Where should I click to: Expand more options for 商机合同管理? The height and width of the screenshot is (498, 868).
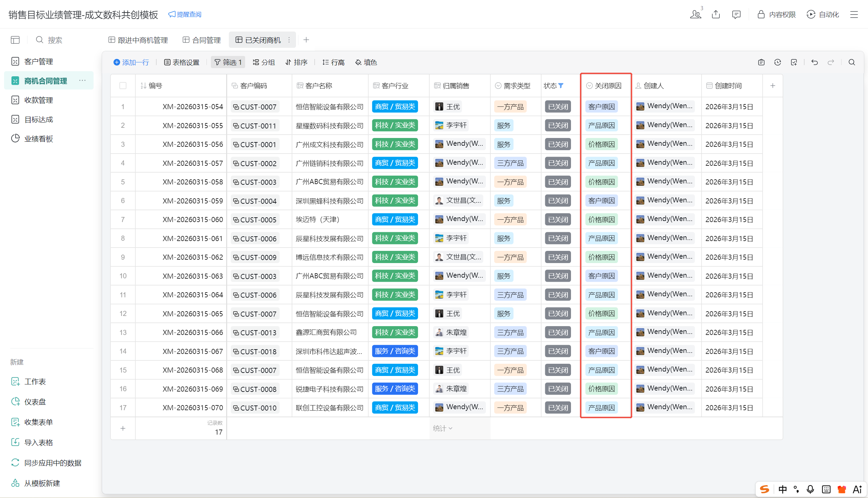pos(82,81)
